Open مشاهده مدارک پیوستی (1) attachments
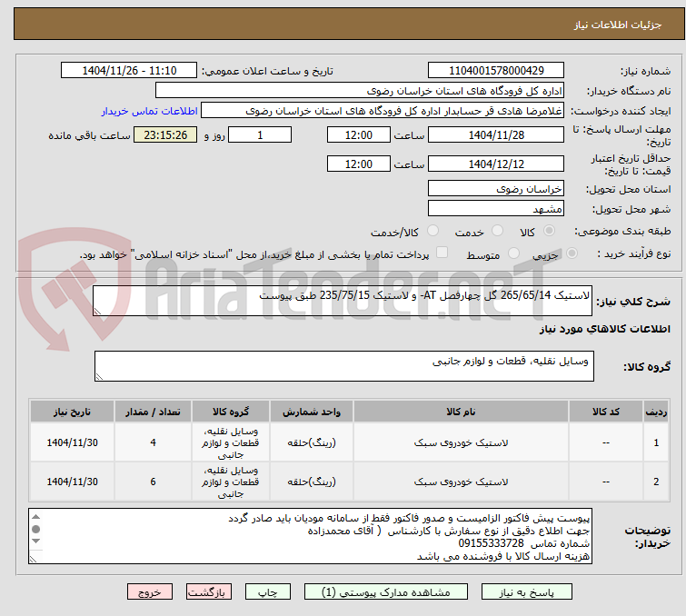 point(385,592)
